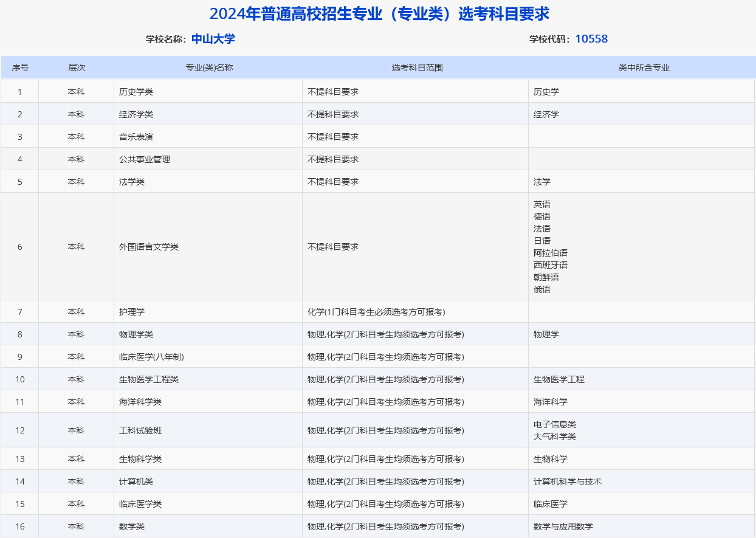Click the 英语 entry in contained majors
Viewport: 756px width, 538px height.
tap(542, 204)
